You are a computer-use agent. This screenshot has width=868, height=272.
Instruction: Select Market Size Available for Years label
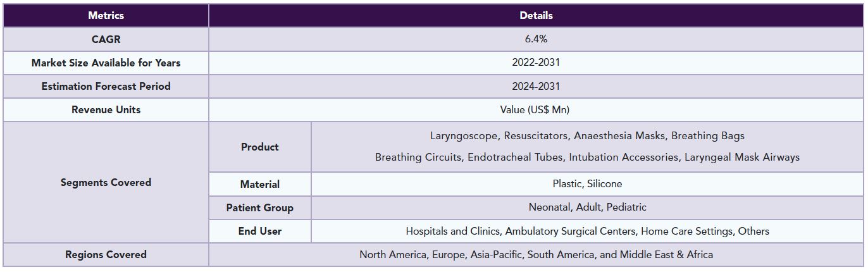[x=106, y=63]
